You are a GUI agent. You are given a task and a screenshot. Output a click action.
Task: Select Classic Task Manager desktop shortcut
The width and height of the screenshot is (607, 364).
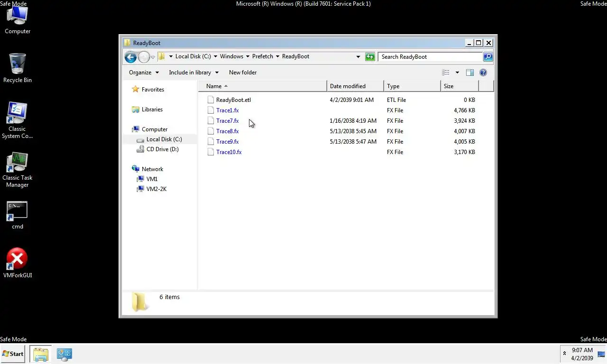click(17, 170)
